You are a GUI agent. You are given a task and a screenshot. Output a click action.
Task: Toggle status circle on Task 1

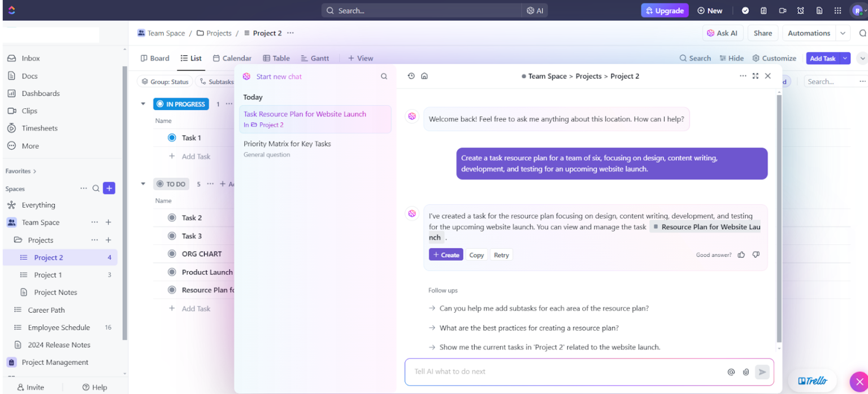[x=171, y=137]
